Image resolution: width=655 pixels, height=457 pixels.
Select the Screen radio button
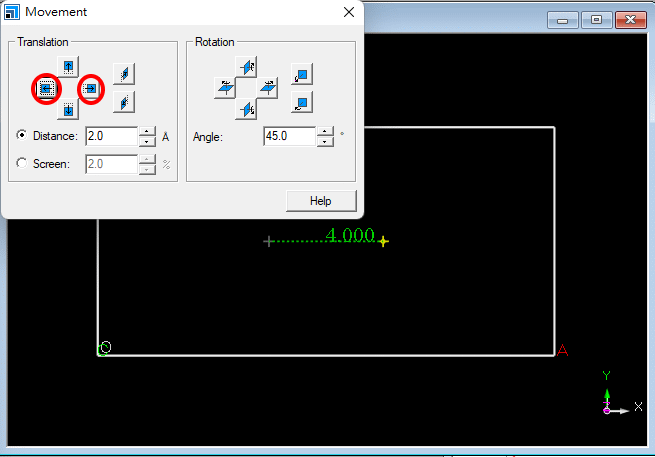coord(23,164)
